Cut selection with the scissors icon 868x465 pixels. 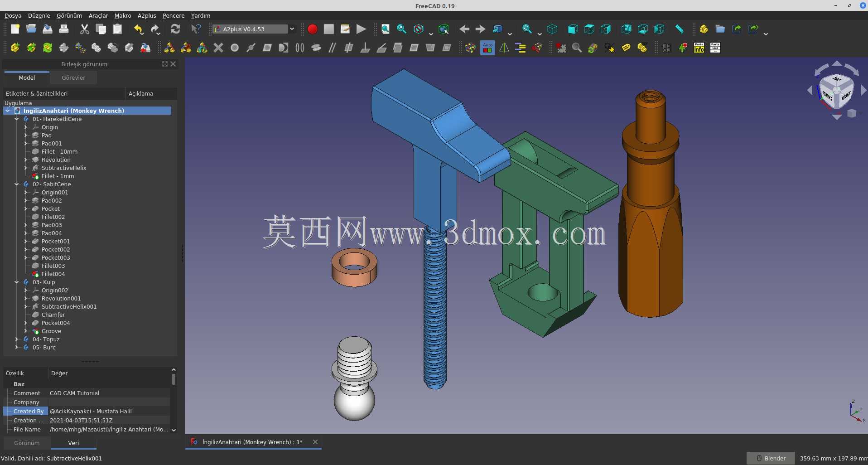click(x=85, y=29)
